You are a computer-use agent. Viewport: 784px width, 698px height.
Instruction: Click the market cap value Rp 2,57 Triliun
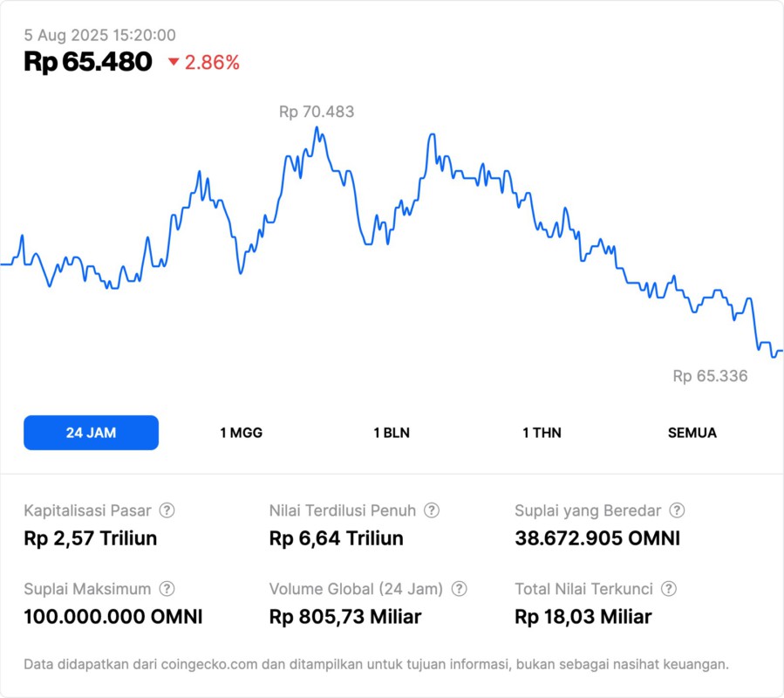pyautogui.click(x=91, y=538)
